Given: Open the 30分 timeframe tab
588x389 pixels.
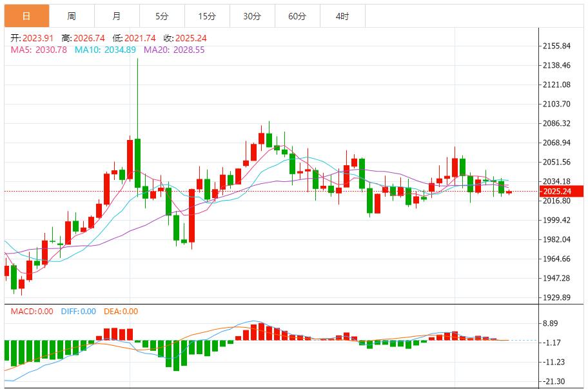Looking at the screenshot, I should tap(252, 16).
